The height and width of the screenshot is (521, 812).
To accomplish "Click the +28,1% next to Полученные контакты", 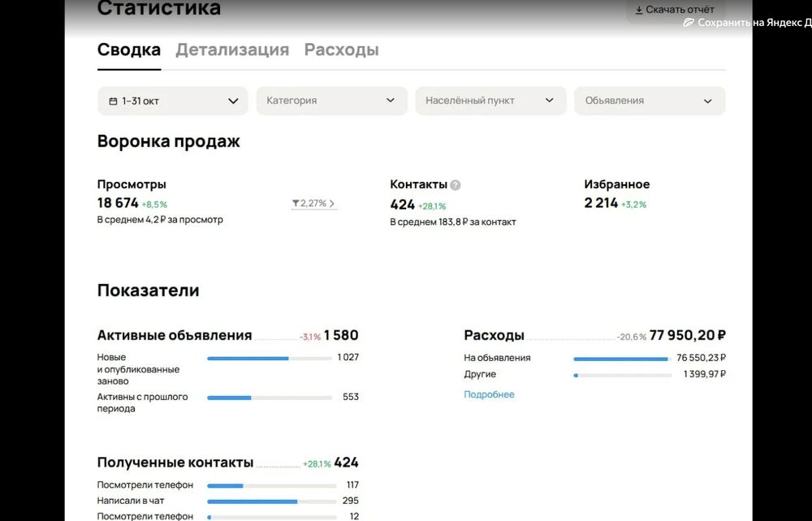I will (x=317, y=464).
